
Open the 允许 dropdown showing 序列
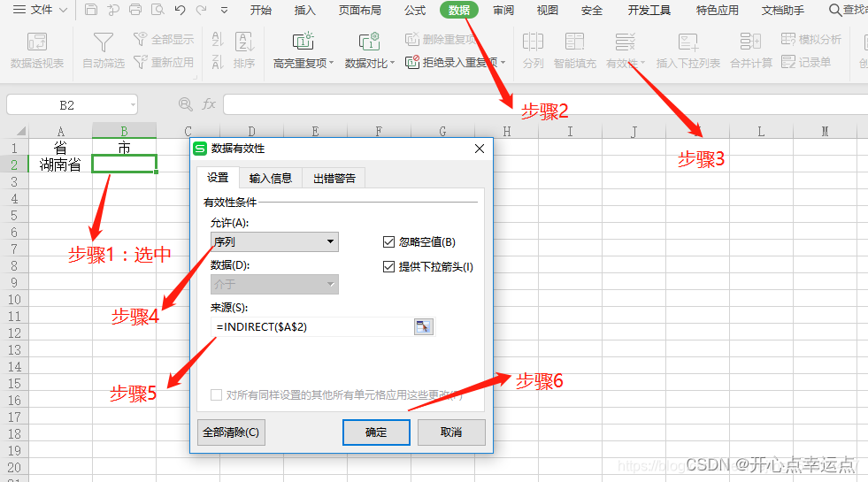coord(274,241)
